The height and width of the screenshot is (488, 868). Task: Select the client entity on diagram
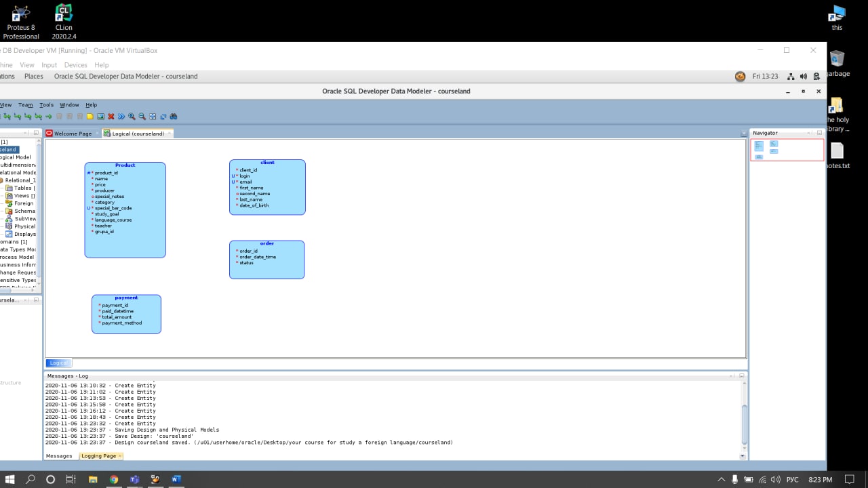pos(267,187)
